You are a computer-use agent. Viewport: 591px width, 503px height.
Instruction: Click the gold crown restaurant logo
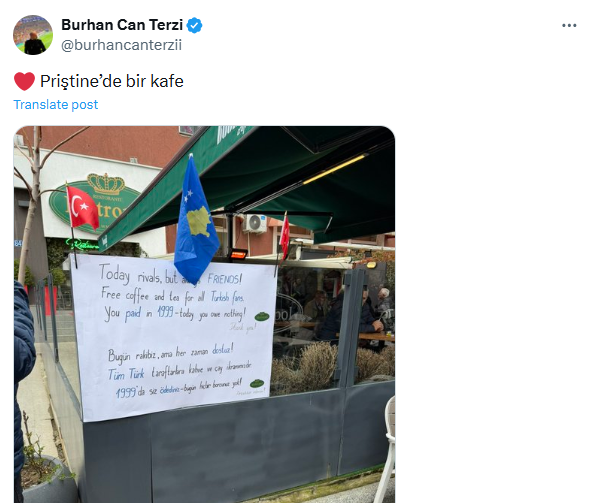[x=107, y=184]
